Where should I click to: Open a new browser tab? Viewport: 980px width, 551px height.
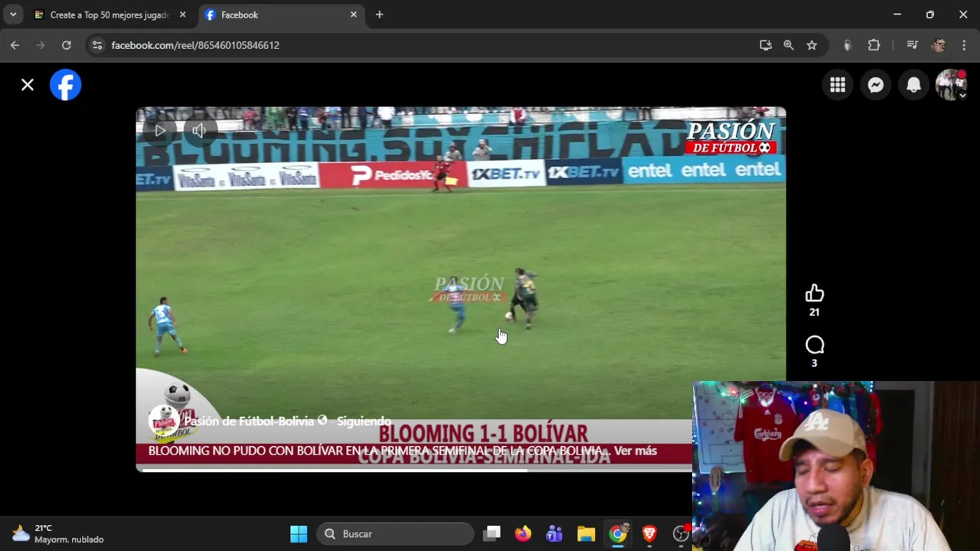(x=379, y=15)
